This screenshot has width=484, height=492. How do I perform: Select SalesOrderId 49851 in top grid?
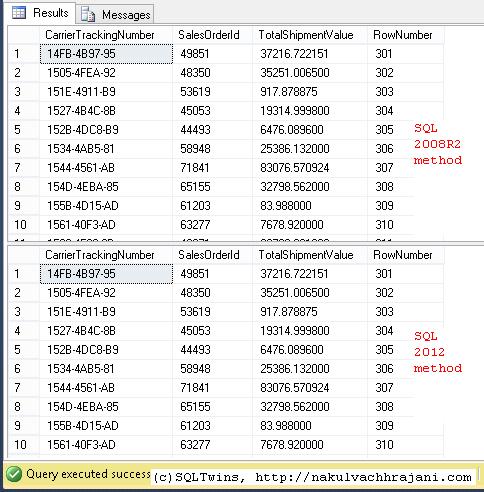click(213, 54)
